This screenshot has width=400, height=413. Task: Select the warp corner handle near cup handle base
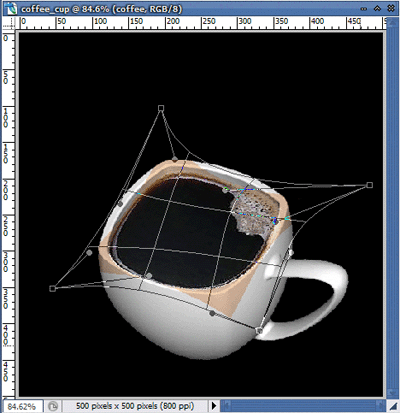pyautogui.click(x=259, y=330)
